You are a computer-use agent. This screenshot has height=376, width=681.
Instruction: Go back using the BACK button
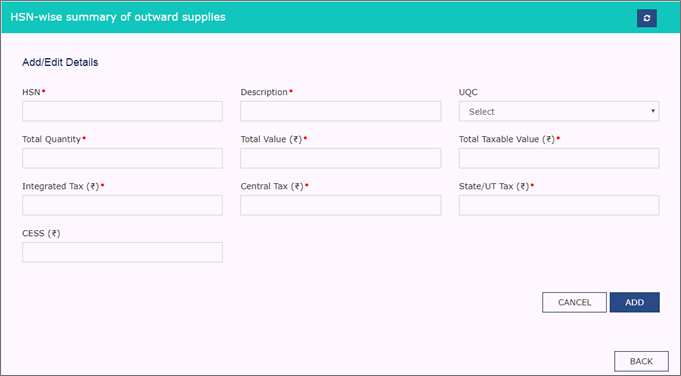click(641, 361)
